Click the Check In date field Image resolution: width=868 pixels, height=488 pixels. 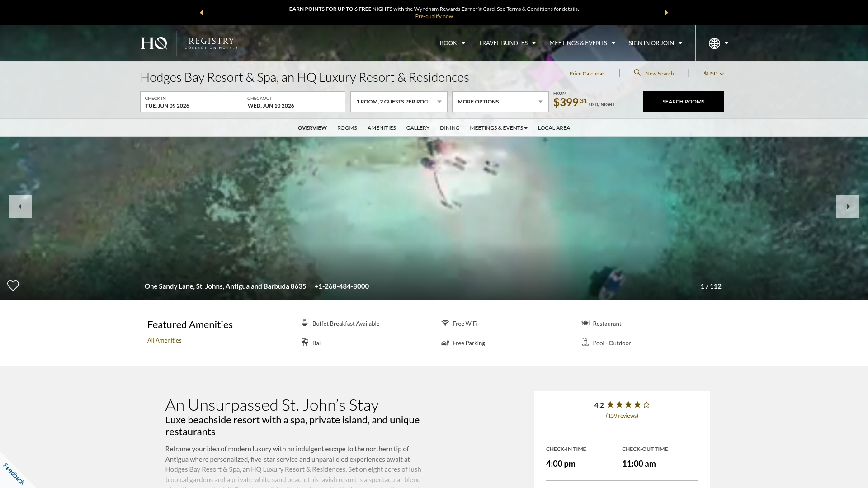tap(192, 102)
